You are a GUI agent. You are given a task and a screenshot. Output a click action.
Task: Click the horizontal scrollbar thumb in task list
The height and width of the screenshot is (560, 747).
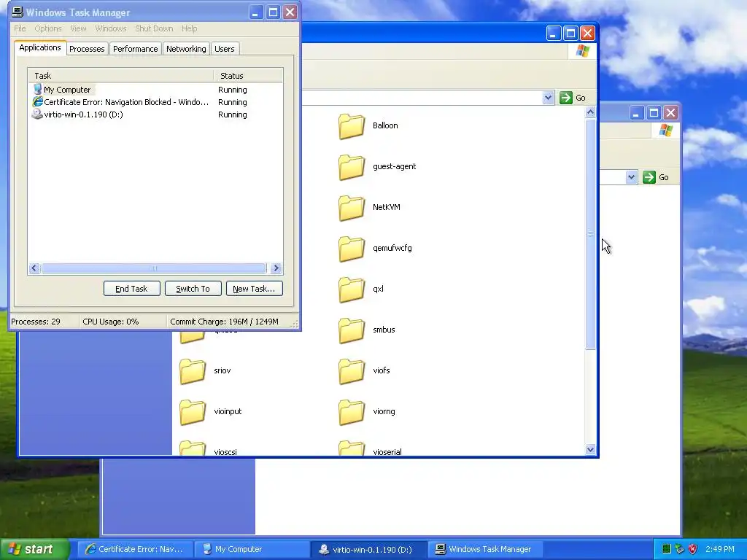(x=153, y=268)
